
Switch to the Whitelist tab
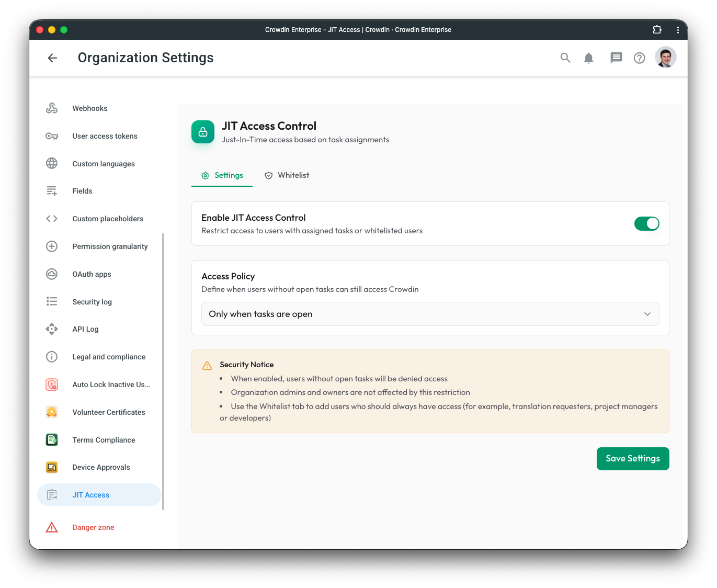click(287, 175)
